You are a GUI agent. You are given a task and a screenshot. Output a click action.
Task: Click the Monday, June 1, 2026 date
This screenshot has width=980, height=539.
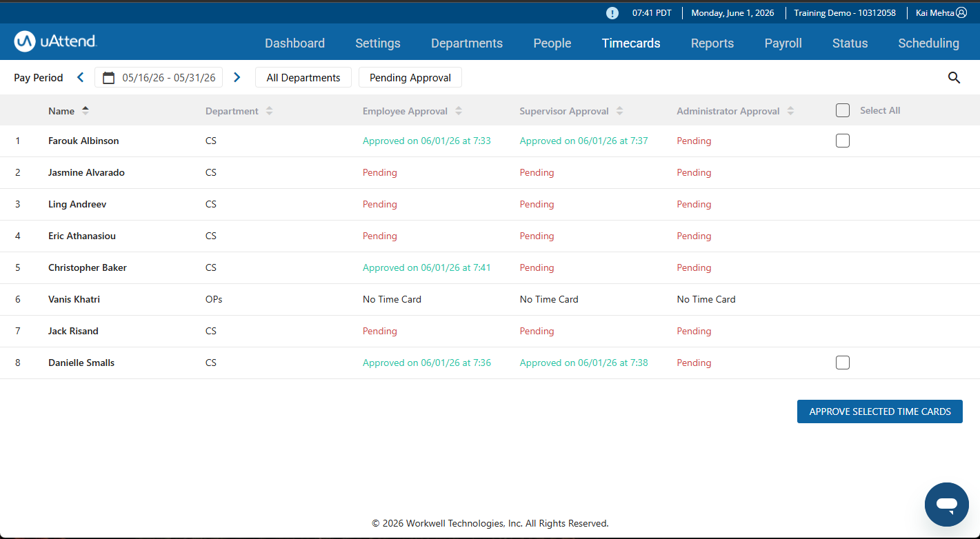click(x=732, y=13)
